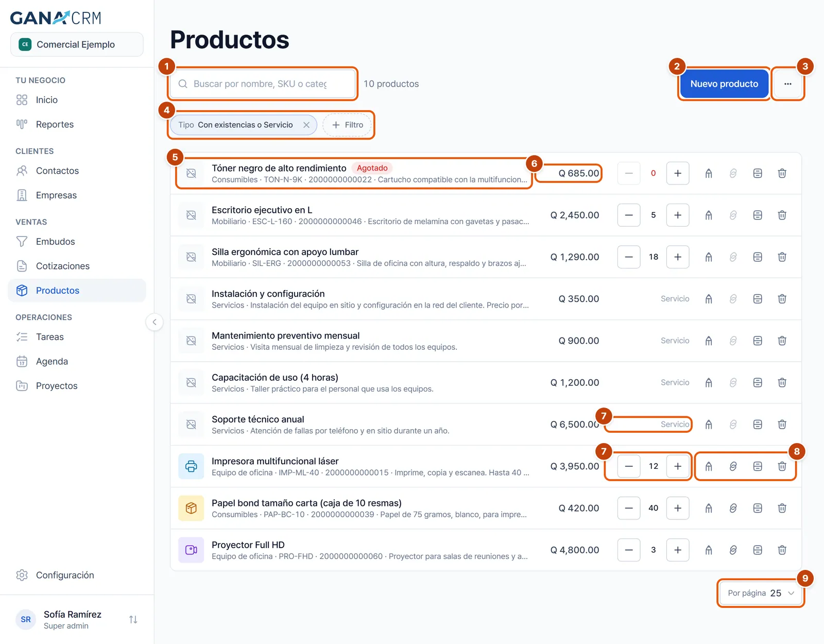Image resolution: width=824 pixels, height=644 pixels.
Task: Click details icon in Capacitación de uso row
Action: [x=758, y=382]
